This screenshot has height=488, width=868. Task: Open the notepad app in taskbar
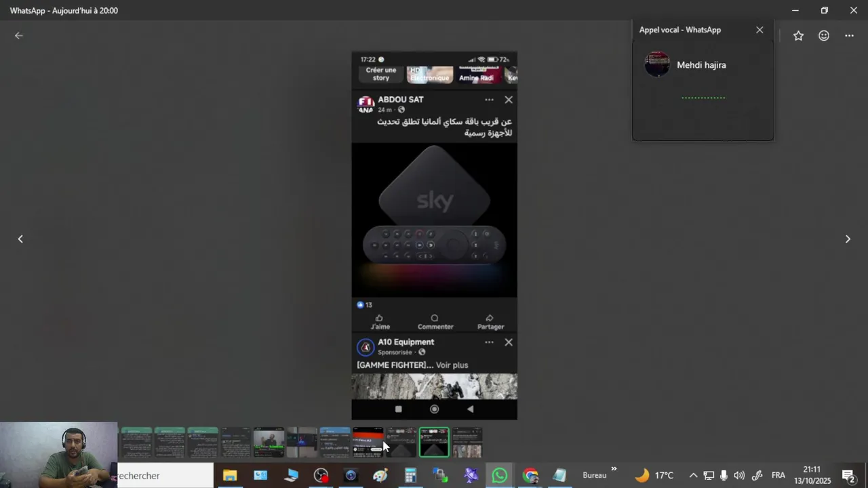tap(559, 476)
